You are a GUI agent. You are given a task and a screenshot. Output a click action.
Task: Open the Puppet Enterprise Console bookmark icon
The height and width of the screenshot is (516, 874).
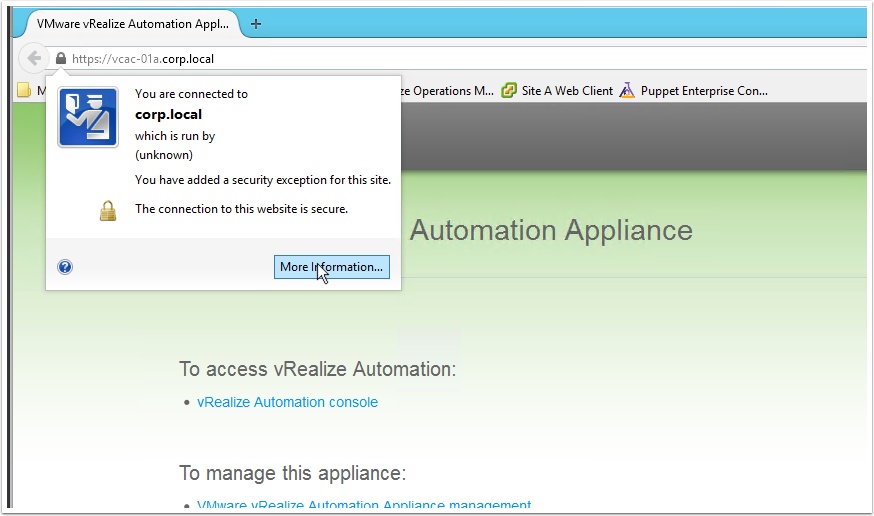[627, 90]
